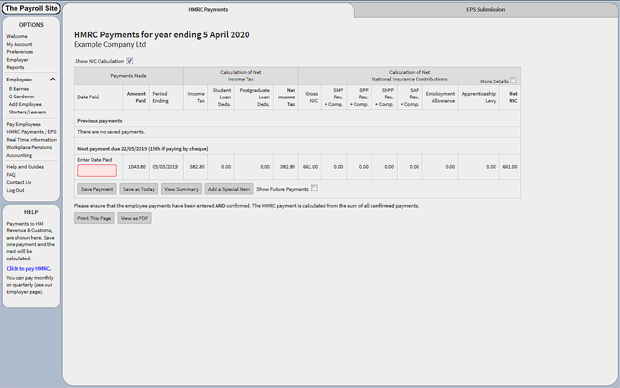Click 'There are no saved payments.' text

(111, 132)
